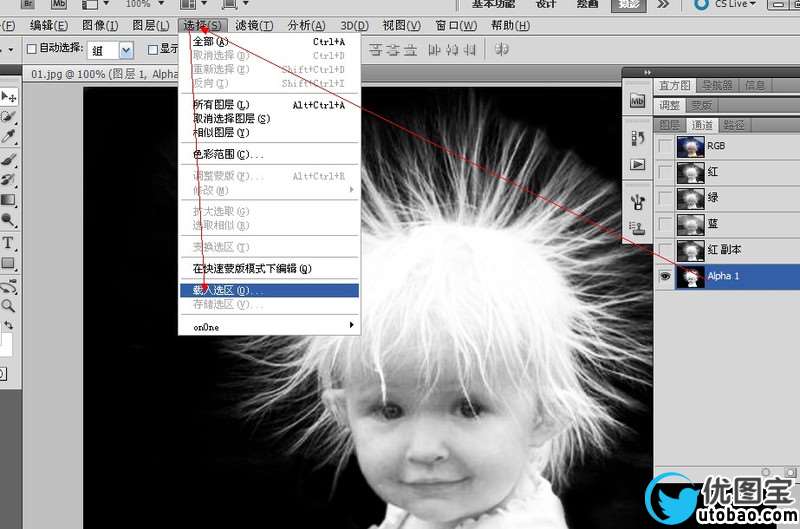Switch to the 设计 workspace
The height and width of the screenshot is (529, 800).
click(545, 4)
